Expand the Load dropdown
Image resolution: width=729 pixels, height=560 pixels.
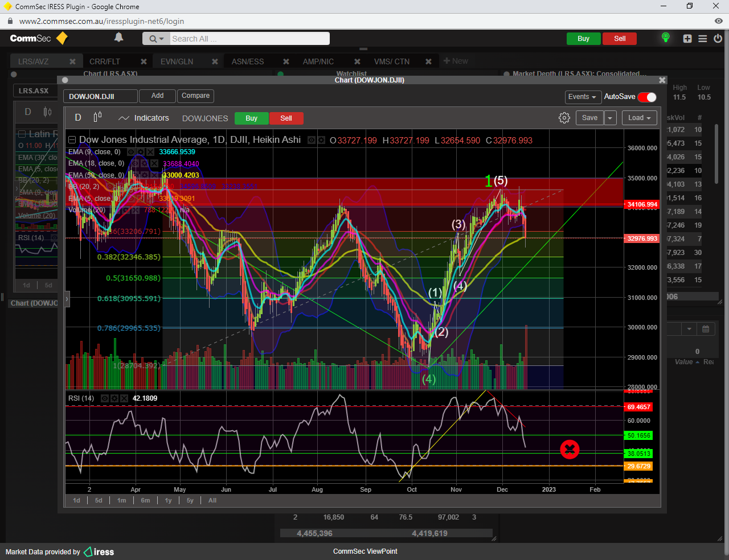[640, 118]
